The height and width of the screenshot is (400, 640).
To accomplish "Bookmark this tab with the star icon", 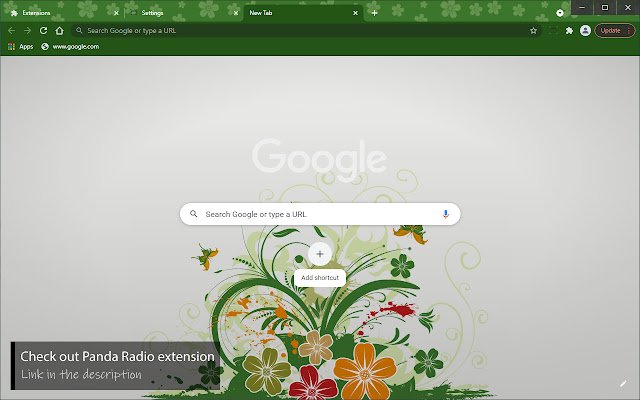I will 533,31.
